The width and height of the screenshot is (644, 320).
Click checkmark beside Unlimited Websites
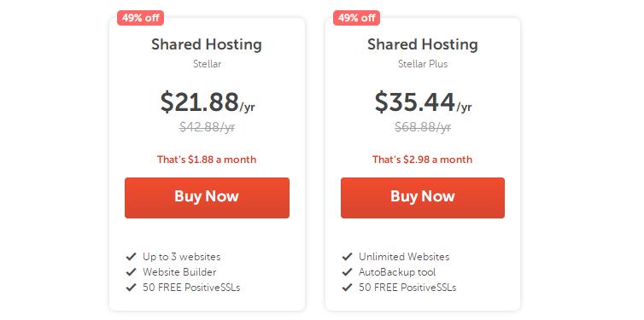(347, 257)
